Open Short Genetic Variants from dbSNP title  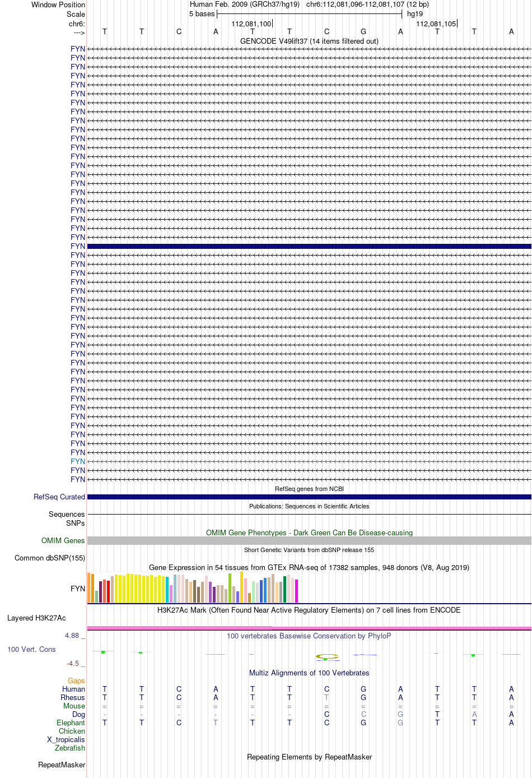point(309,550)
